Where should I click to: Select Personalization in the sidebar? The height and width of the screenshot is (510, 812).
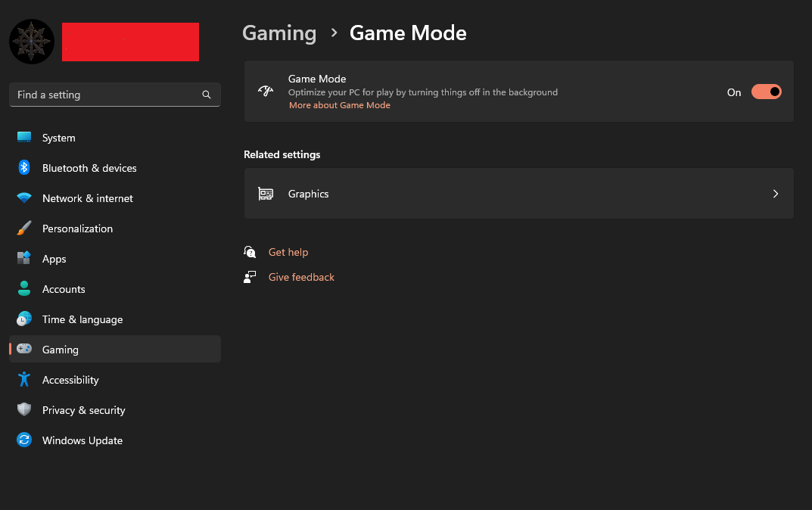115,229
